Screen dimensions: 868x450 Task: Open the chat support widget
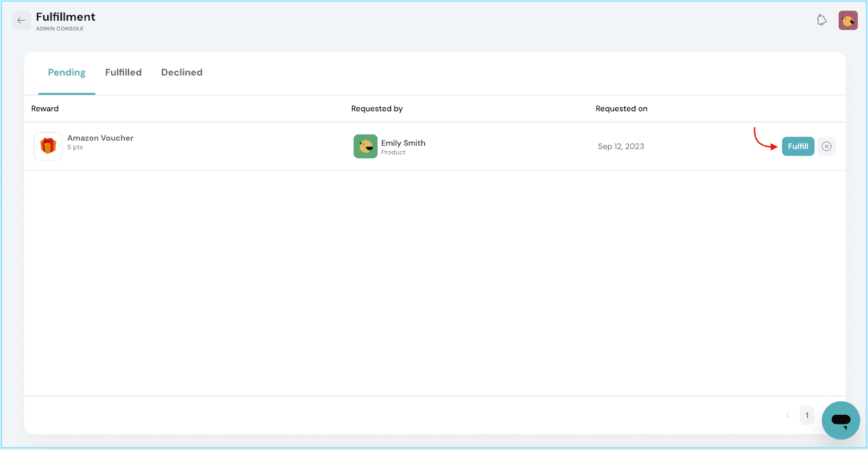tap(840, 420)
